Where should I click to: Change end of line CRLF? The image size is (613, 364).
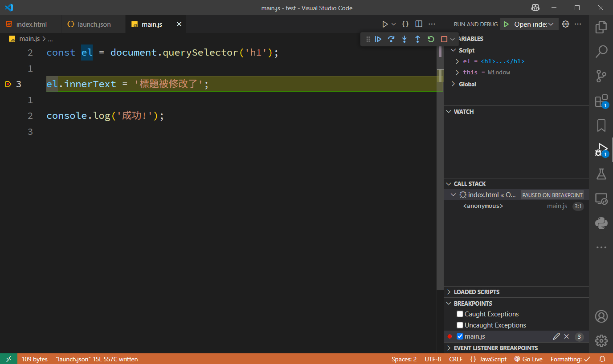456,359
